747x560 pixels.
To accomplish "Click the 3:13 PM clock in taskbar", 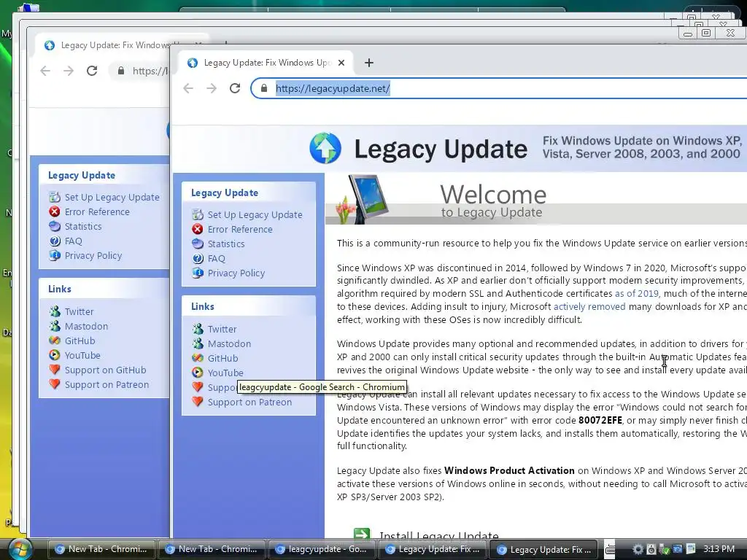I will (719, 549).
